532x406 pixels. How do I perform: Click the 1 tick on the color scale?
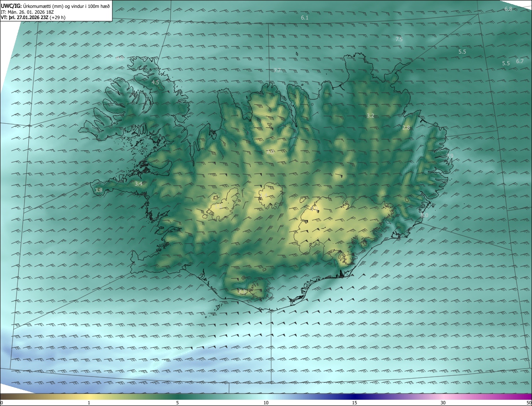[x=89, y=403]
